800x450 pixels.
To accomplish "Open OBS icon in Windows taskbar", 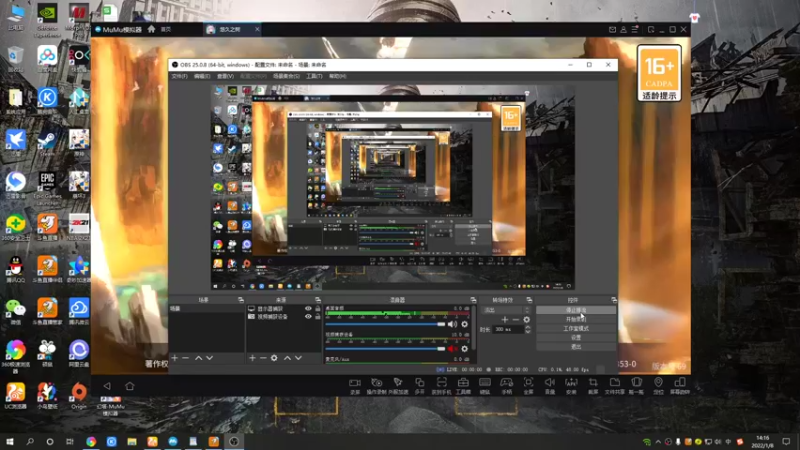I will (234, 442).
